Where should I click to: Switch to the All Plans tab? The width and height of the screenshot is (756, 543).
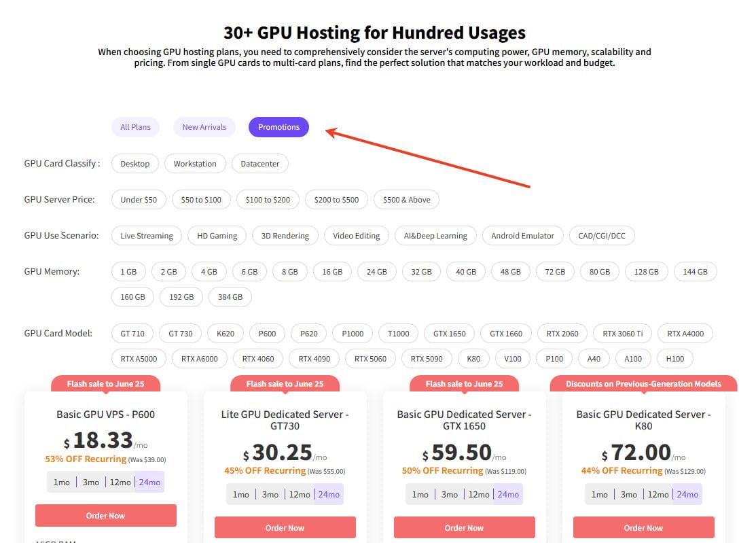tap(135, 127)
